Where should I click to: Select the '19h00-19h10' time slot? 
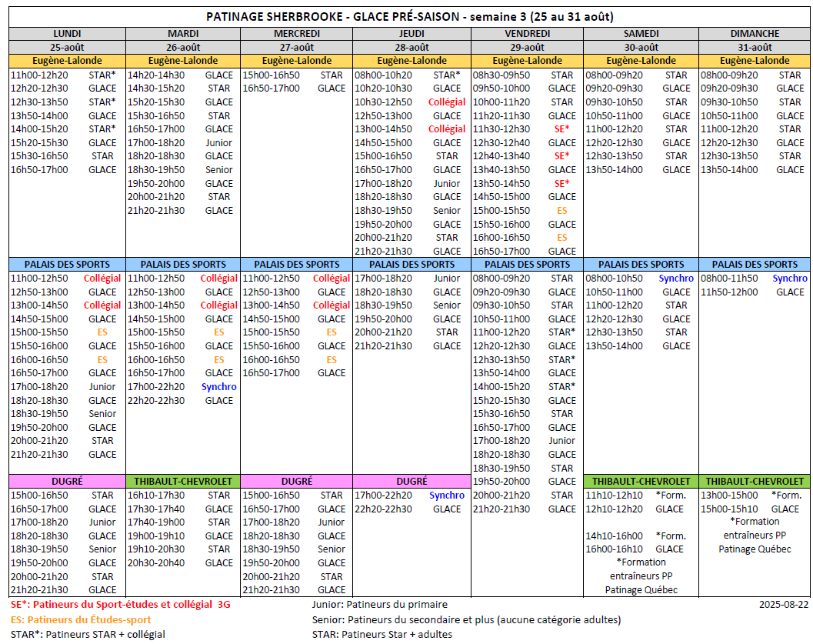point(156,536)
